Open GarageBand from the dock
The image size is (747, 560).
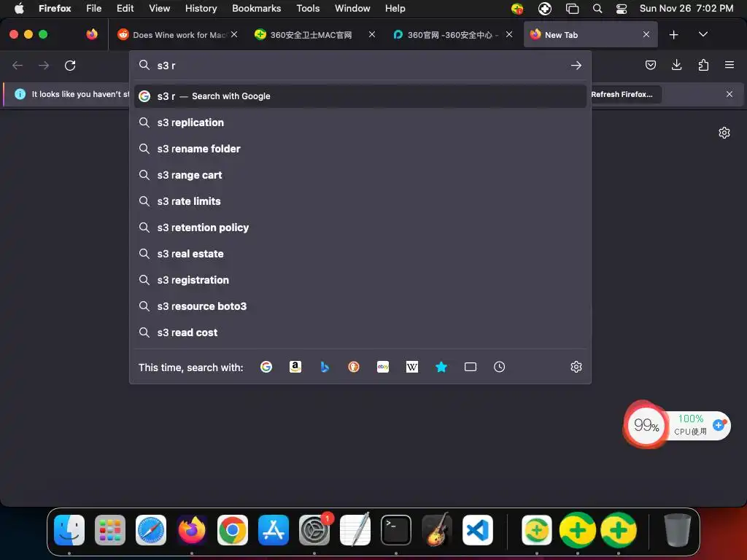pyautogui.click(x=437, y=530)
